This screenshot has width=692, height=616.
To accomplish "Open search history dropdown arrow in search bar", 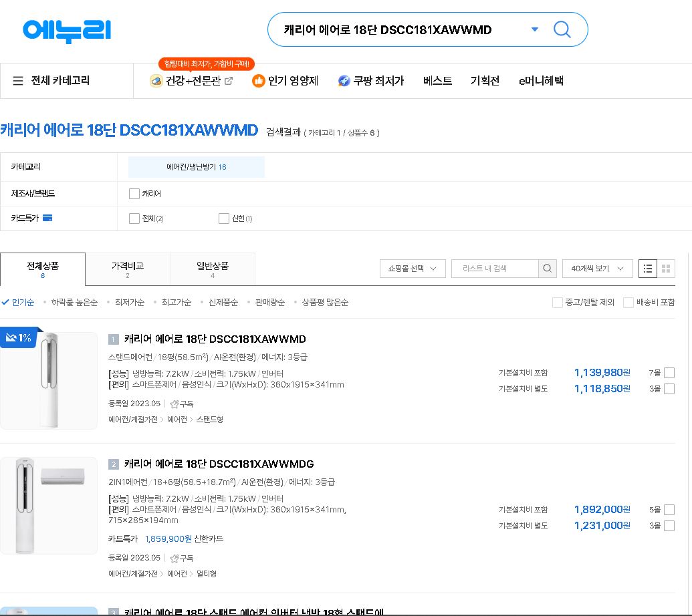I will [x=534, y=29].
